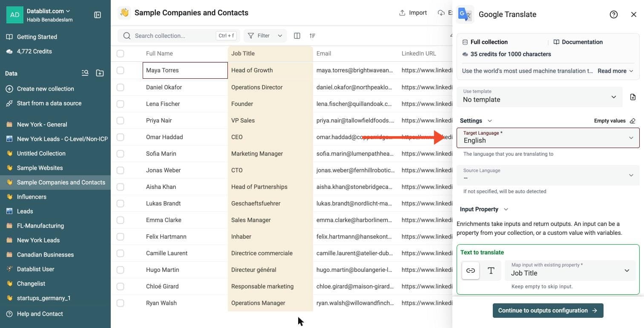Click the AD workspace avatar
Screen dimensions: 644x328
point(15,15)
